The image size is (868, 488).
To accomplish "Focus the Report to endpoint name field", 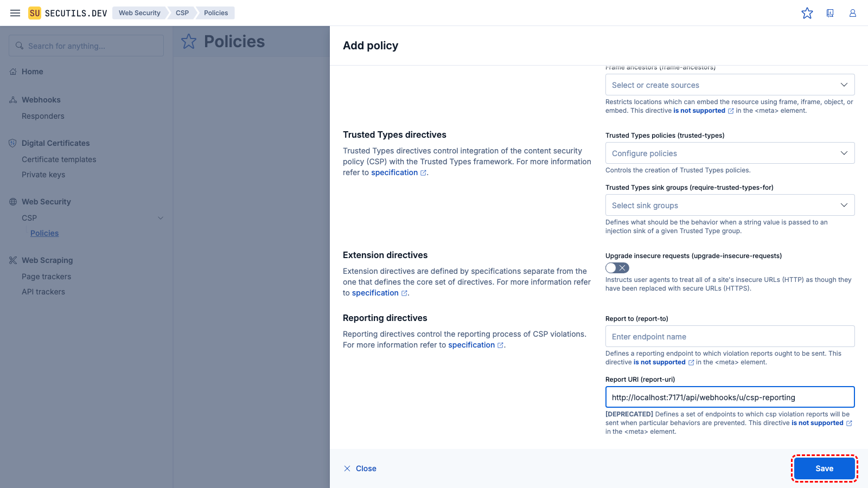I will pyautogui.click(x=730, y=337).
